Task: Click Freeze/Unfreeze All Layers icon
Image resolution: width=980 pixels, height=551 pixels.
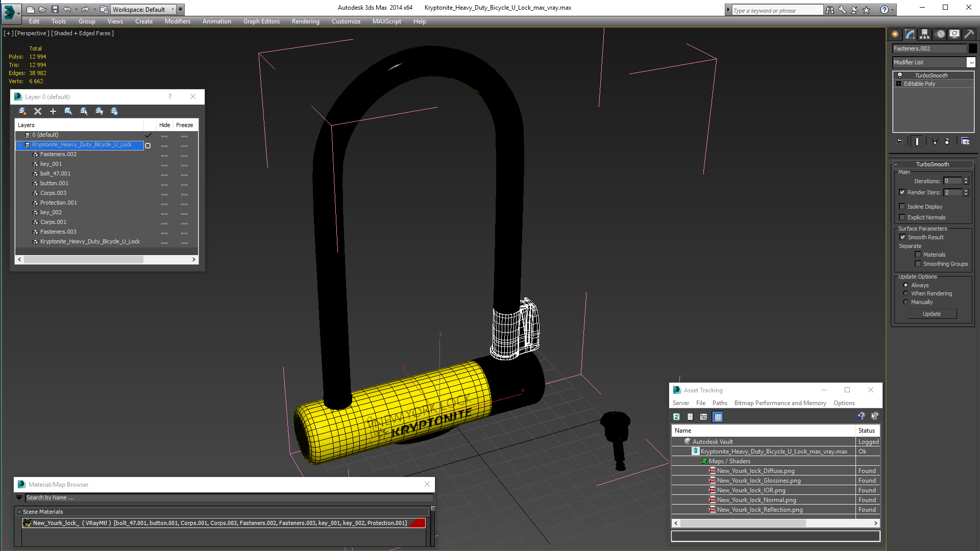Action: pyautogui.click(x=114, y=111)
